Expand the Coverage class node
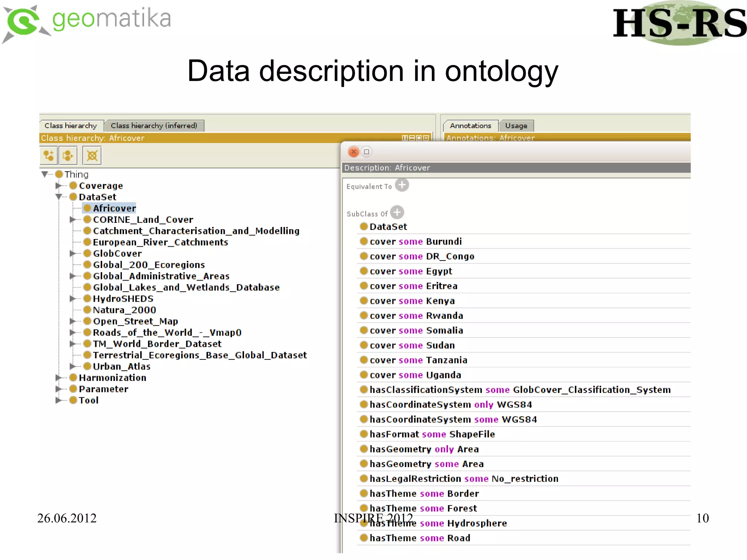This screenshot has width=747, height=560. pyautogui.click(x=58, y=186)
